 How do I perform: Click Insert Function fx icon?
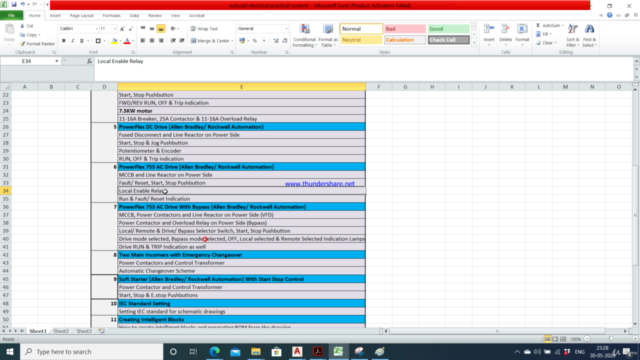[x=89, y=61]
